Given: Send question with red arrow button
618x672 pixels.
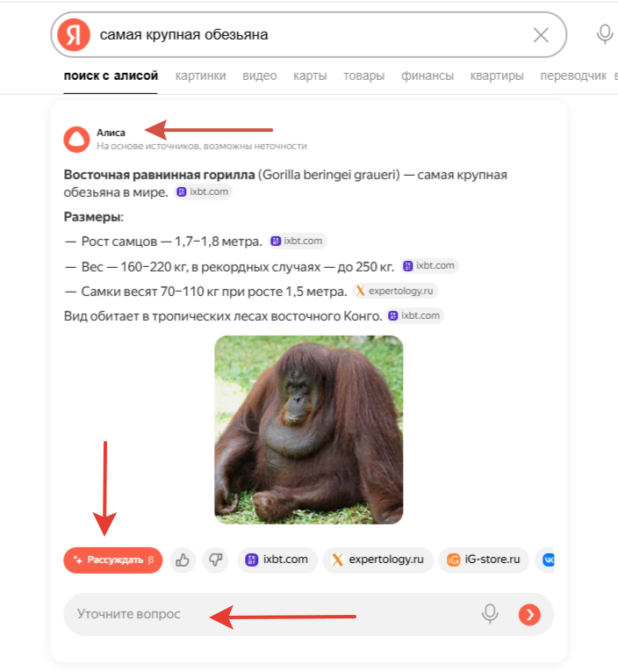Looking at the screenshot, I should click(529, 615).
